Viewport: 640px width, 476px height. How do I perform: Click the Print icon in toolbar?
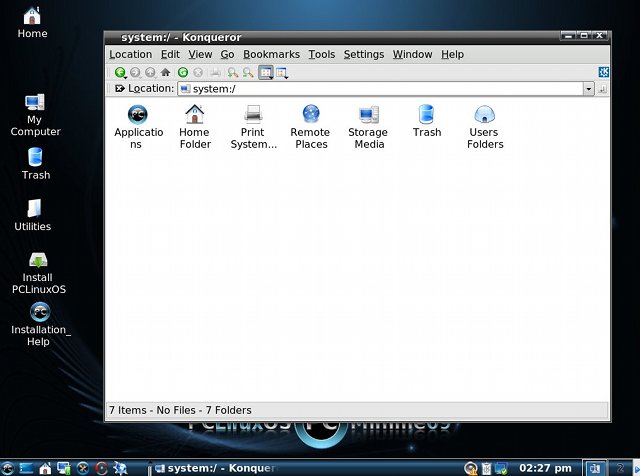215,73
